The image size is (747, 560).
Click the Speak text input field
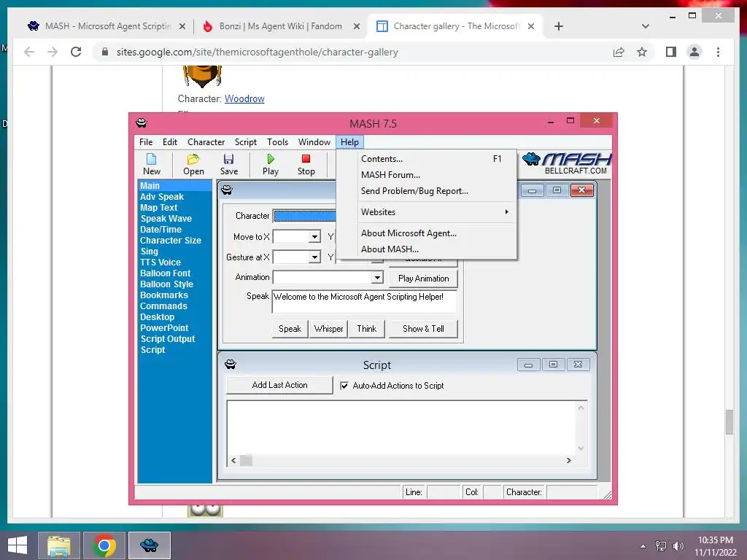click(x=365, y=301)
